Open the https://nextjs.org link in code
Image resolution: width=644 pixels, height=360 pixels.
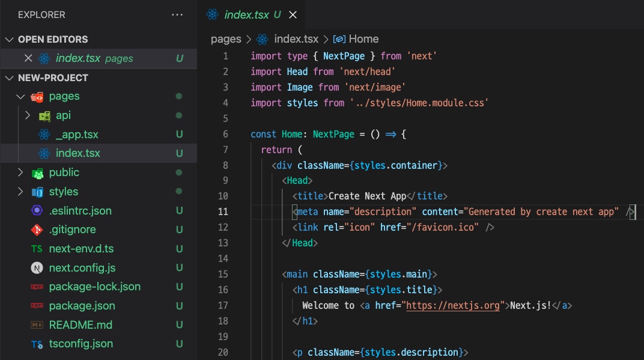452,305
